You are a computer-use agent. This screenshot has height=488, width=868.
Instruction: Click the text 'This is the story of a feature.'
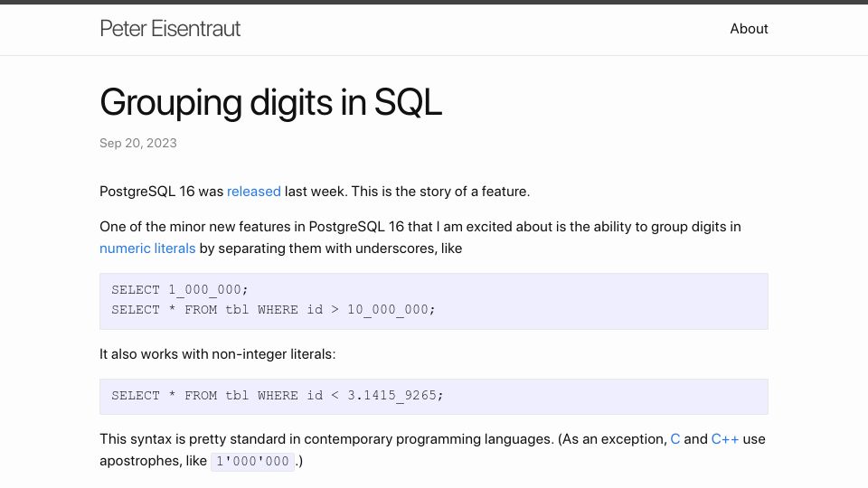[x=440, y=192]
